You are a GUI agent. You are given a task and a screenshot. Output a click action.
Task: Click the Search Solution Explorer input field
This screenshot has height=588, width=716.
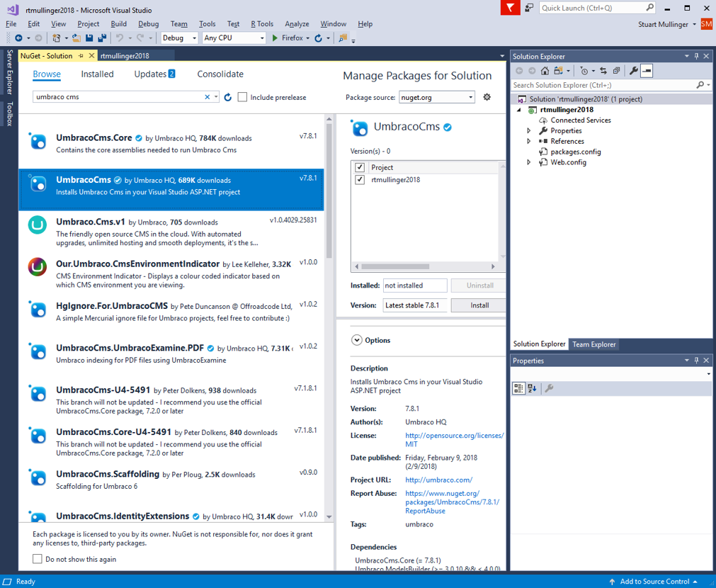[603, 85]
